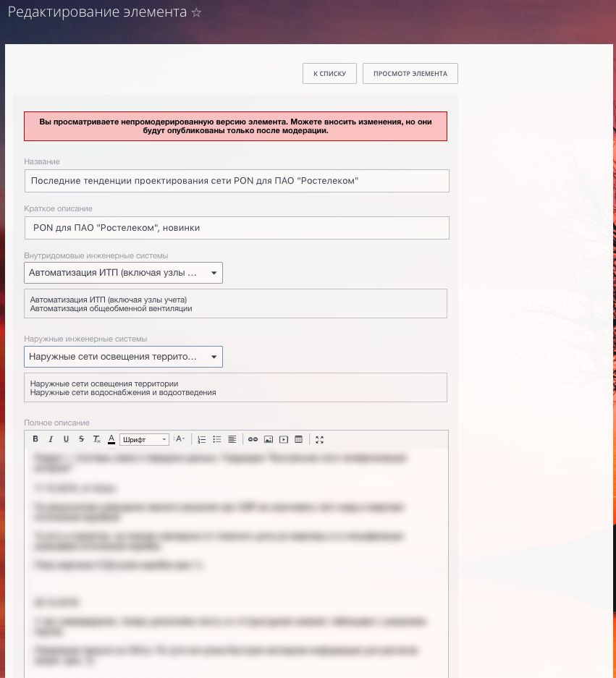Toggle italic formatting in editor toolbar

point(51,439)
